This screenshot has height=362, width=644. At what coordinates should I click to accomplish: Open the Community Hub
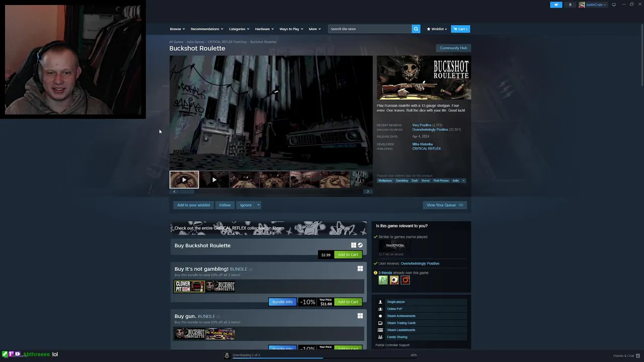(453, 48)
